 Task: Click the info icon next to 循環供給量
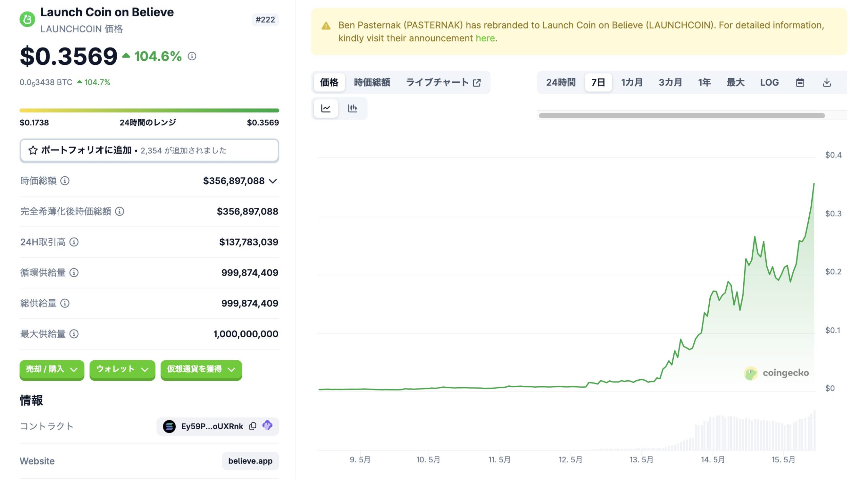74,273
